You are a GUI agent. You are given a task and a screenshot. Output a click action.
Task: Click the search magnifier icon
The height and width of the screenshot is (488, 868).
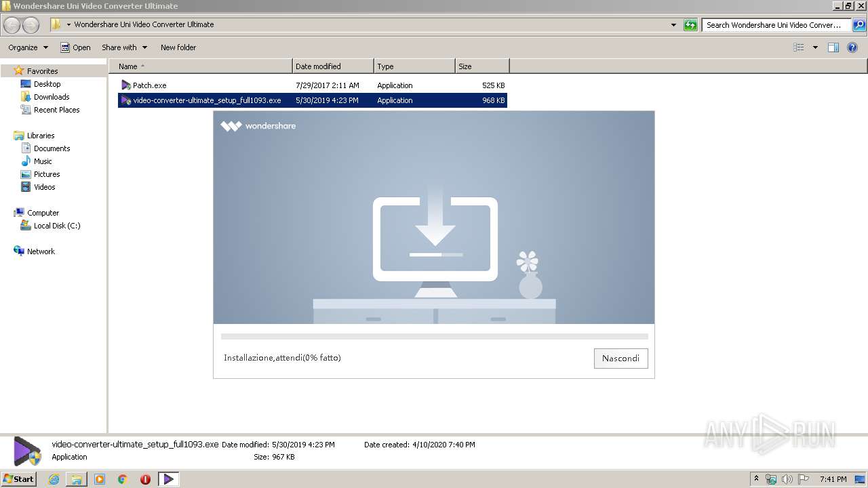[x=859, y=25]
